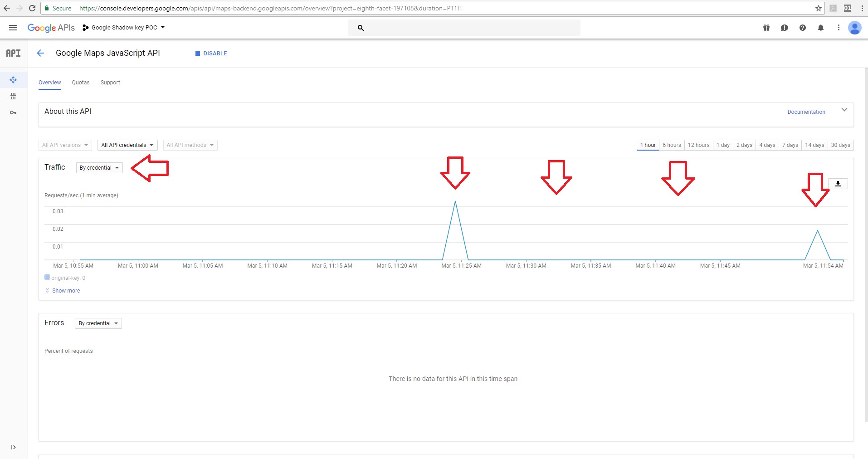Open the console settings kebab menu
This screenshot has height=459, width=868.
coord(839,28)
